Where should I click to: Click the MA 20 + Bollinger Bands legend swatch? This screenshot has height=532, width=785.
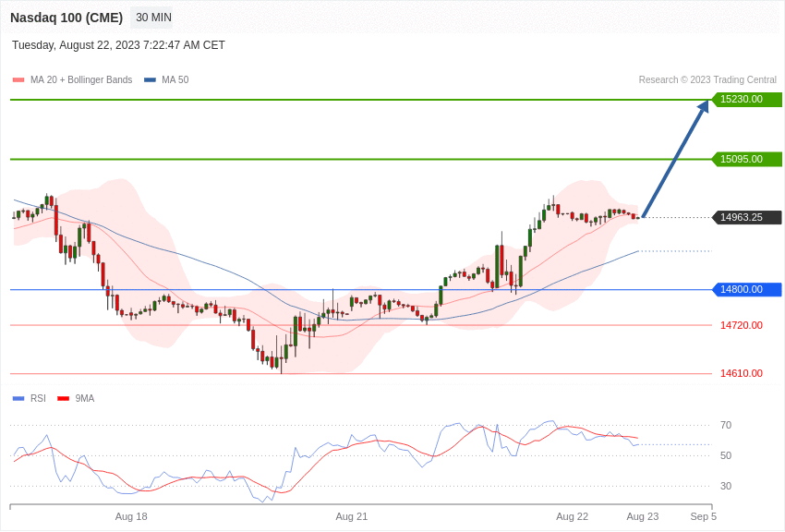click(18, 79)
